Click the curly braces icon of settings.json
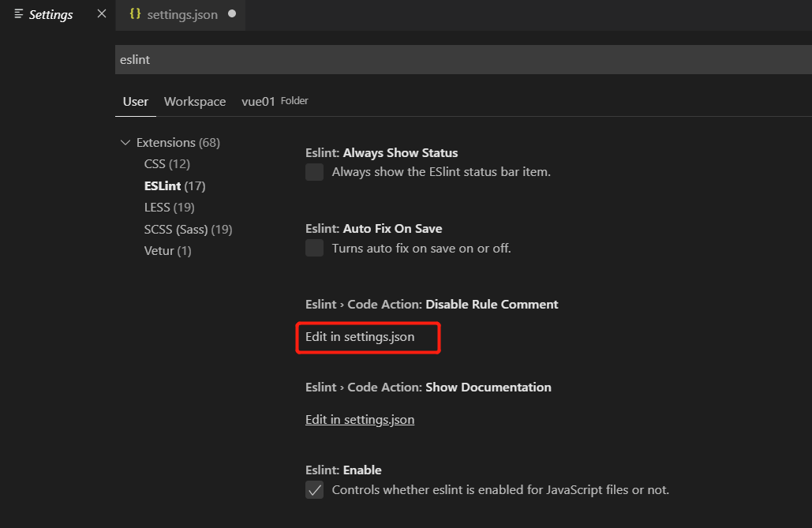Image resolution: width=812 pixels, height=528 pixels. (x=135, y=14)
